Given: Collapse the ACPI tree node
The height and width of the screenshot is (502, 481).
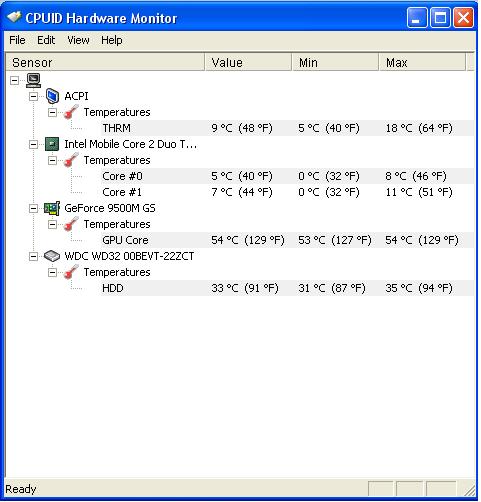Looking at the screenshot, I should (33, 96).
